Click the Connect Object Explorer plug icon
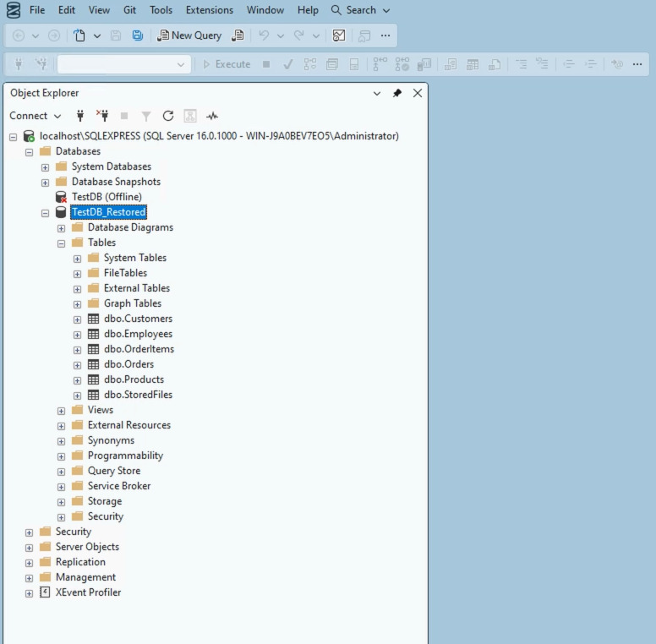The image size is (656, 644). (80, 116)
